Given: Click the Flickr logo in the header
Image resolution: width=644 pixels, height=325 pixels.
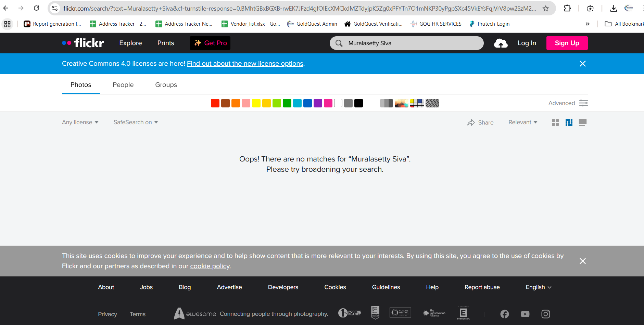Looking at the screenshot, I should tap(83, 43).
